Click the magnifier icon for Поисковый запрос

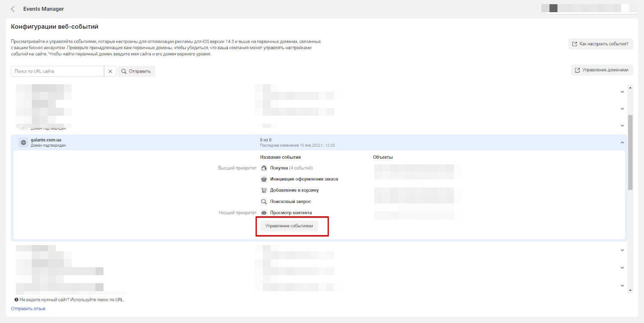264,201
